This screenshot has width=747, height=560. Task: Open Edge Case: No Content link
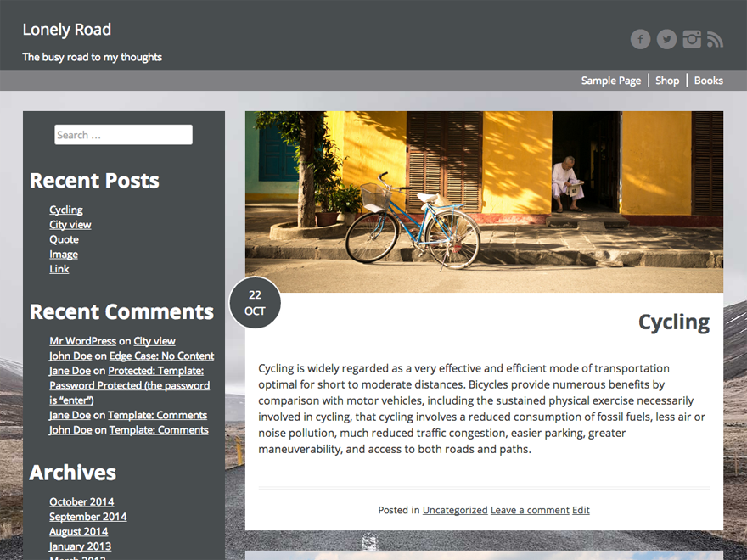tap(161, 356)
